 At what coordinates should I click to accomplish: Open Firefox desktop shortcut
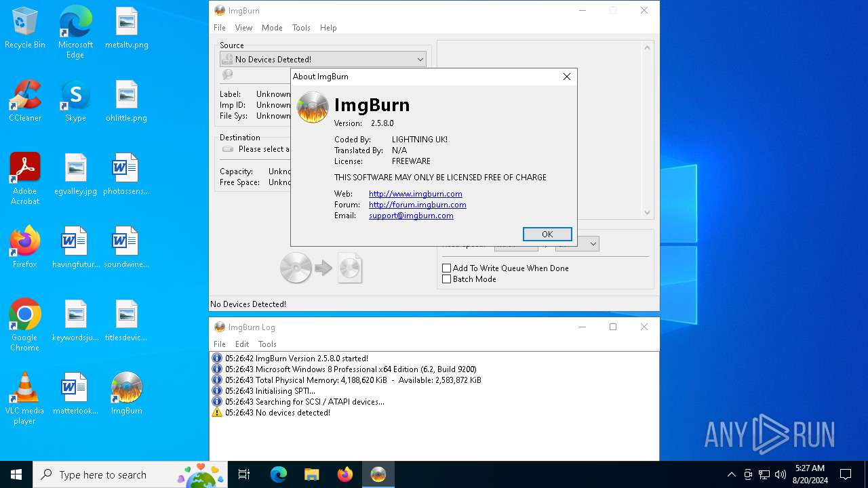pyautogui.click(x=25, y=248)
